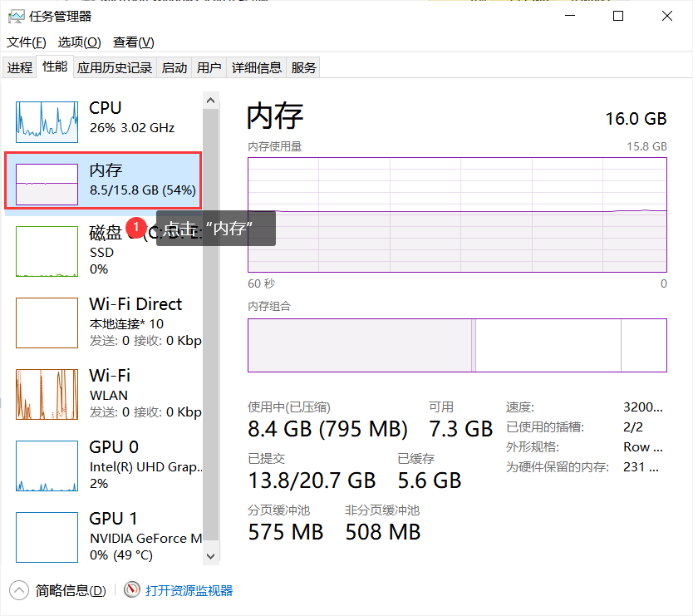This screenshot has width=693, height=616.
Task: Click the Intel(R) UHD Graphics GPU text
Action: [146, 467]
